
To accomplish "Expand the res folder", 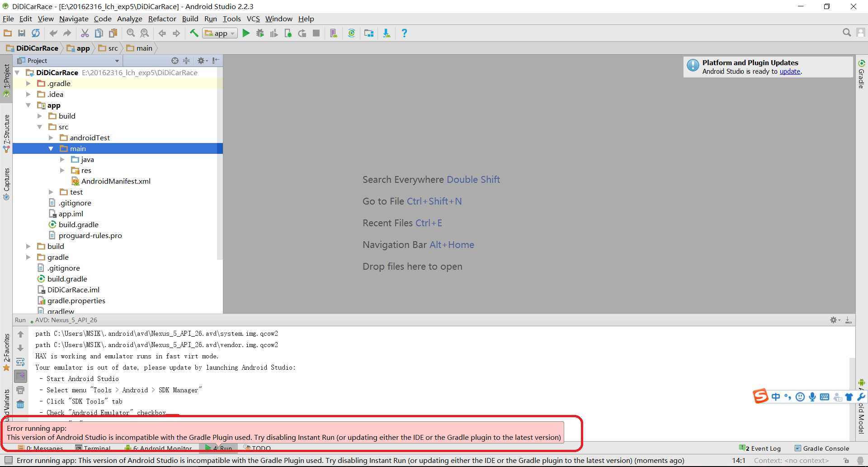I will [62, 170].
